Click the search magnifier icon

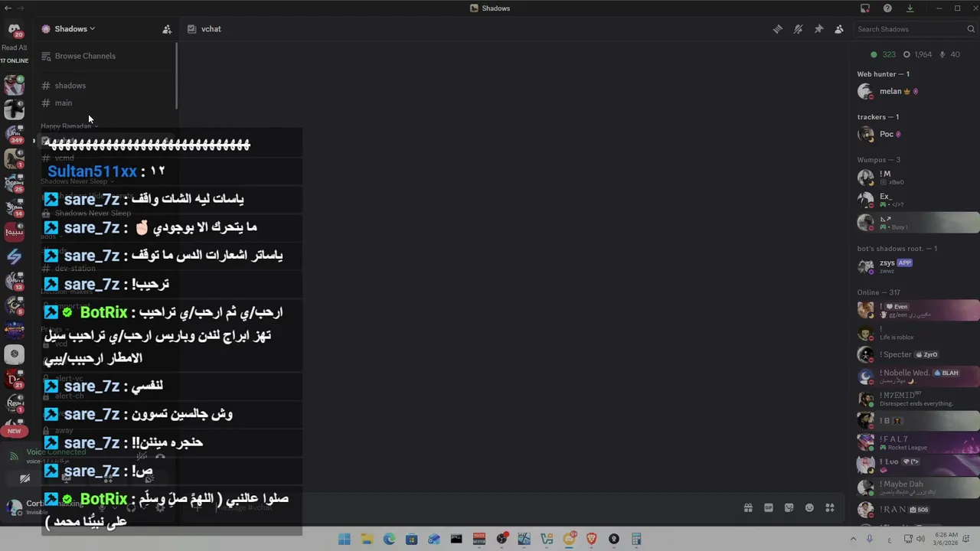971,29
